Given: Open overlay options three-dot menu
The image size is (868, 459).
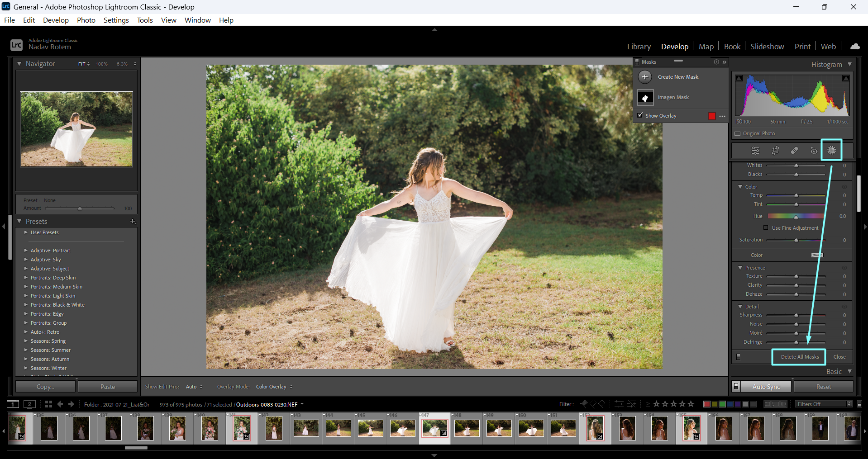Looking at the screenshot, I should click(722, 116).
